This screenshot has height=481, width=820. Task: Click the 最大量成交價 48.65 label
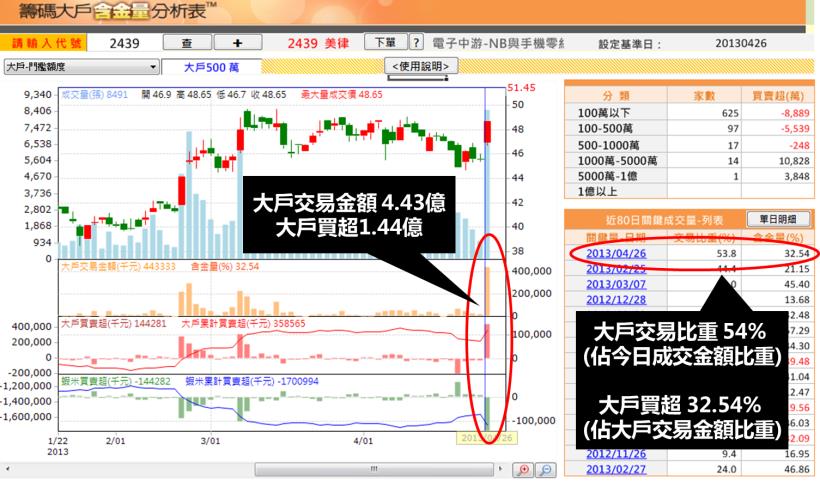pos(341,95)
